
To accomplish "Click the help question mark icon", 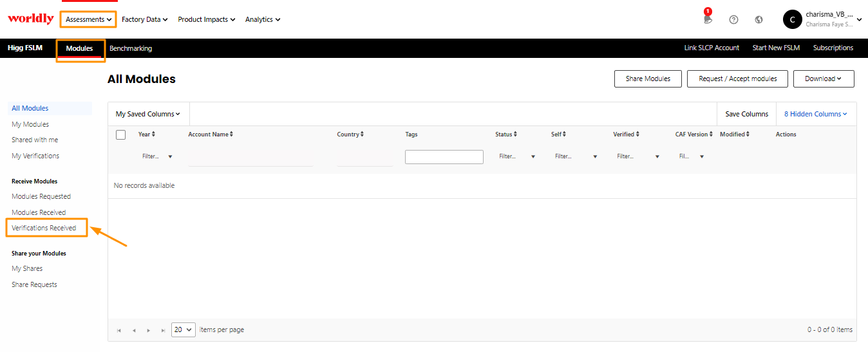I will pos(733,19).
